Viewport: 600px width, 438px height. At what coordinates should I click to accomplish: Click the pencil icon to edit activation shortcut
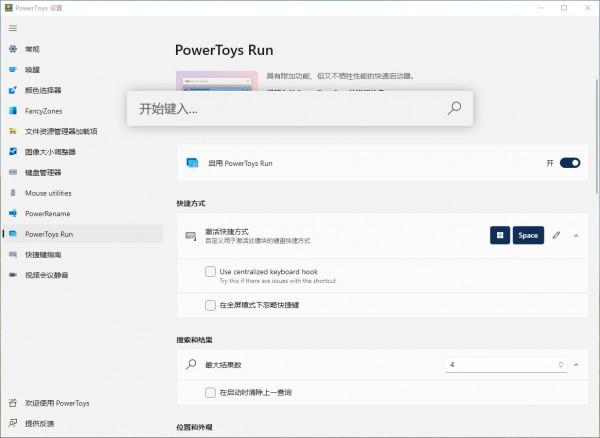click(x=556, y=235)
